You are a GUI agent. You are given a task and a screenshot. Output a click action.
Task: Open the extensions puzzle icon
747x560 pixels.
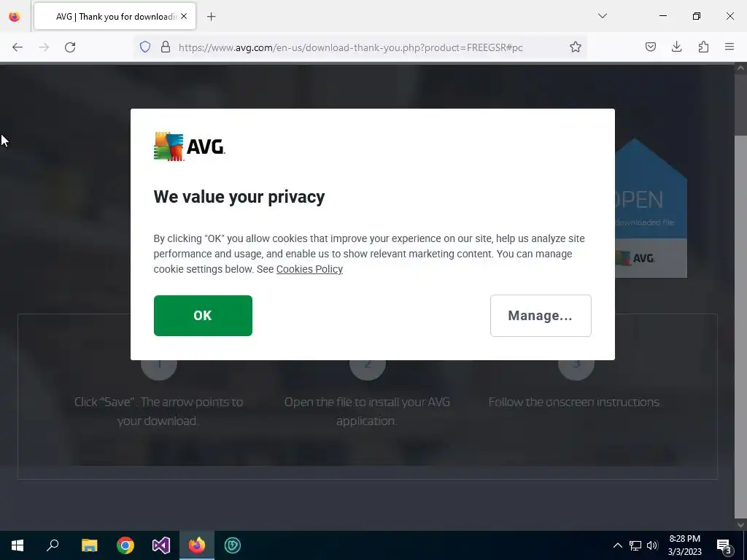point(703,47)
